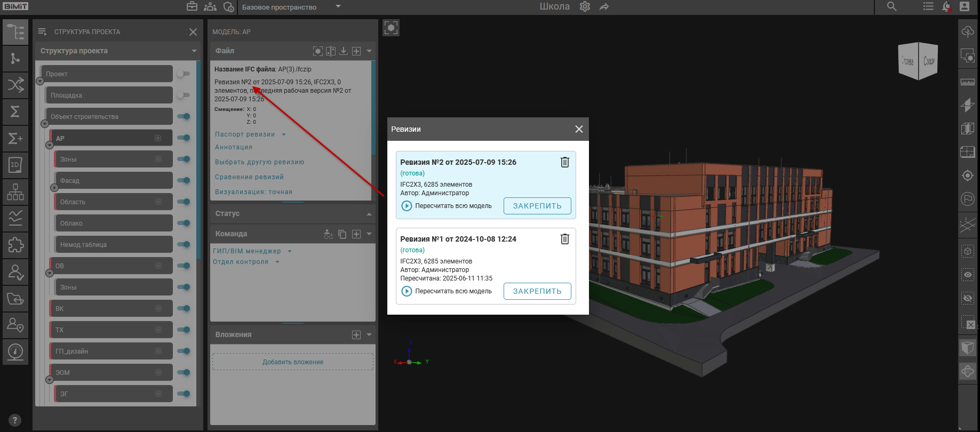This screenshot has width=980, height=432.
Task: Click the download icon in Файл header
Action: (x=344, y=51)
